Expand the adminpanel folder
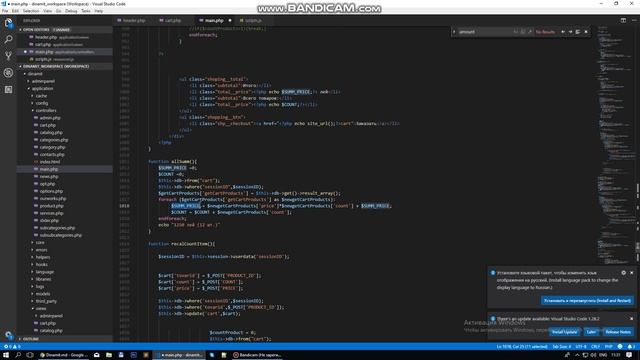 coord(43,81)
